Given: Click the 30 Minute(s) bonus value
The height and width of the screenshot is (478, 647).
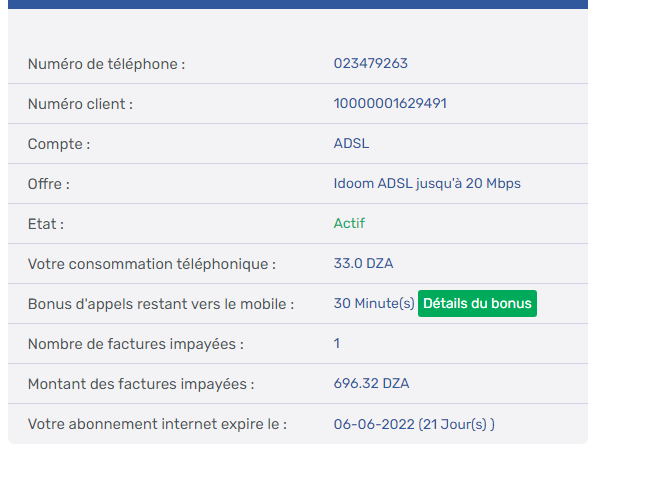Looking at the screenshot, I should 373,304.
